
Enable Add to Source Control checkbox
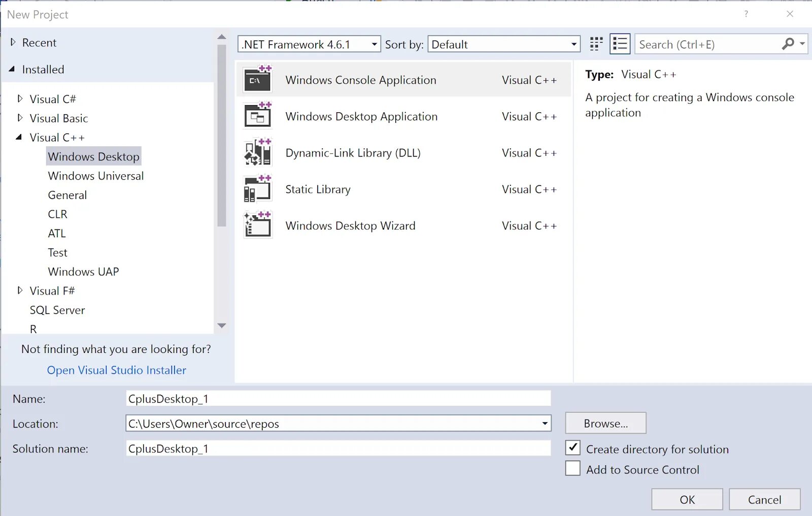click(x=573, y=468)
